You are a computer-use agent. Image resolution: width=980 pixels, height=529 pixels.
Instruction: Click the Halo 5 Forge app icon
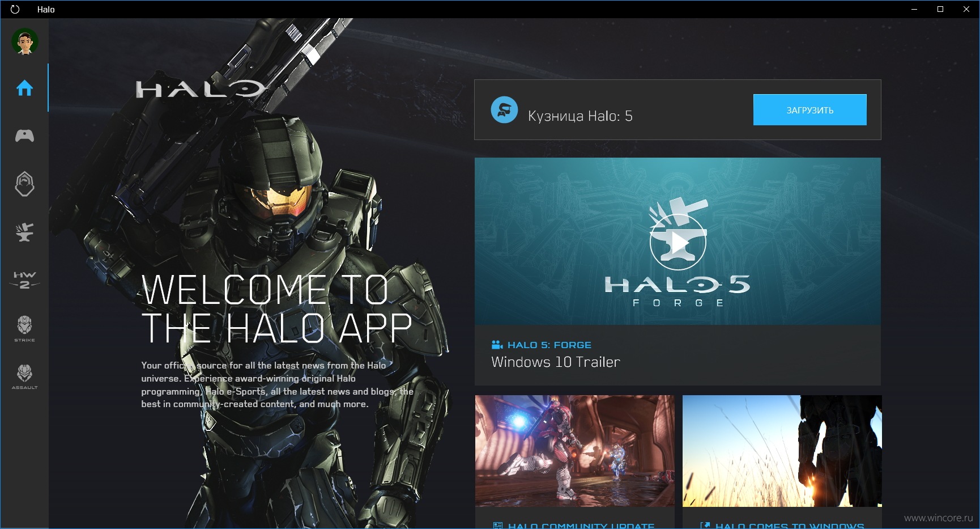(504, 110)
